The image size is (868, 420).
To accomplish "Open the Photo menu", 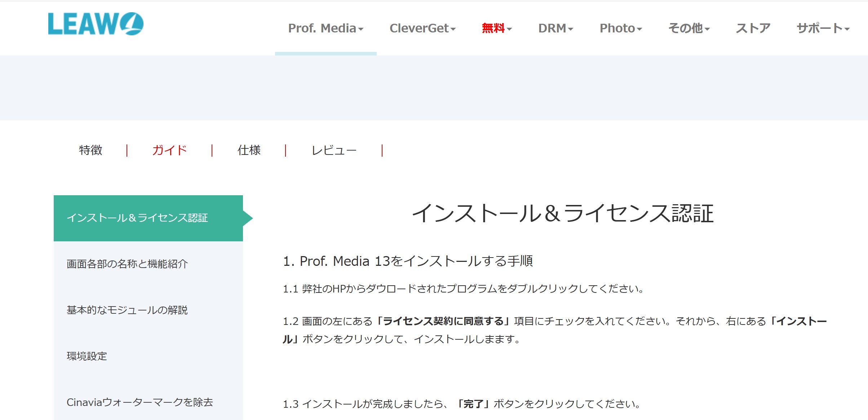I will [x=620, y=28].
